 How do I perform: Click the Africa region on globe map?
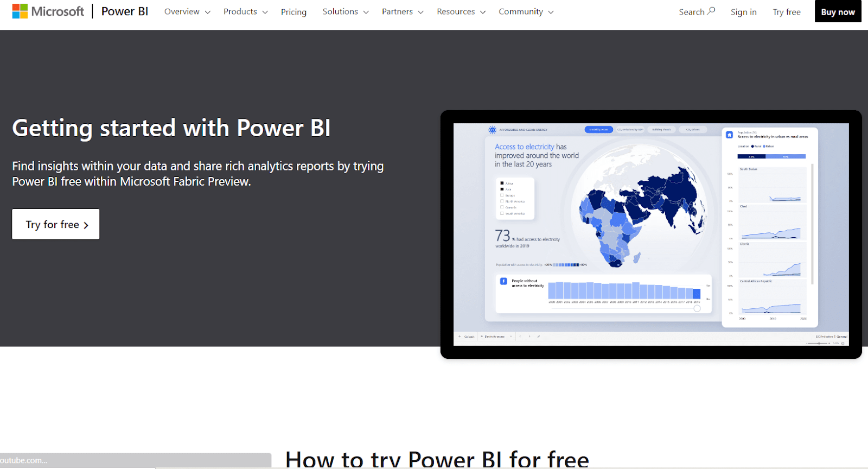tap(610, 228)
